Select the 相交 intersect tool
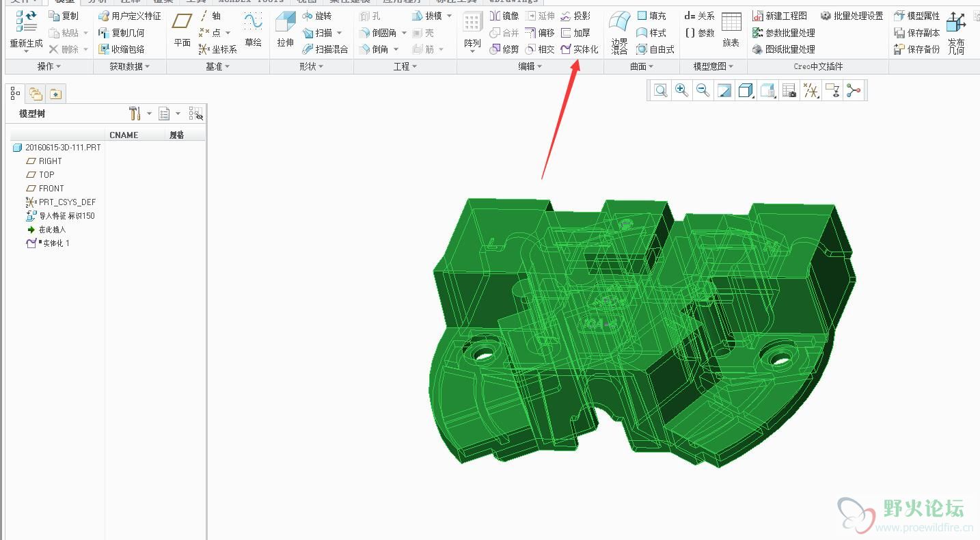980x540 pixels. (540, 49)
